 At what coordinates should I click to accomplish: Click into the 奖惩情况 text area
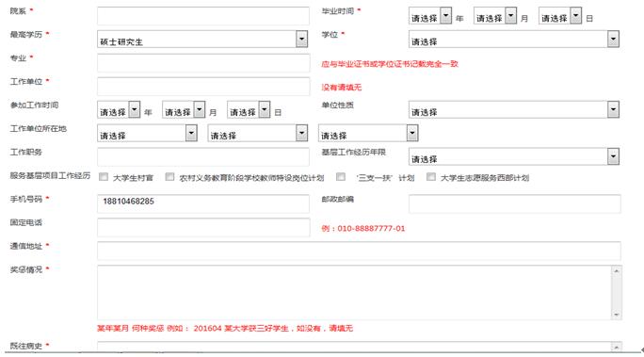pyautogui.click(x=354, y=292)
